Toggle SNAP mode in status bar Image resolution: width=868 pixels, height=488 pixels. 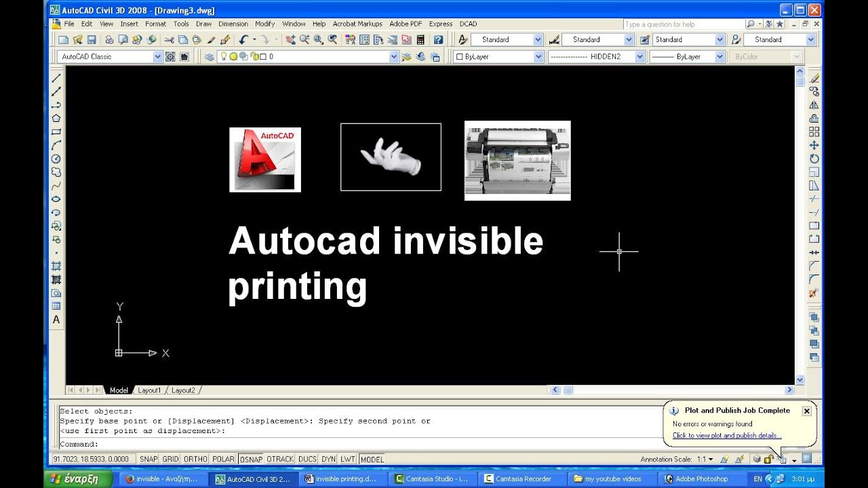point(149,459)
